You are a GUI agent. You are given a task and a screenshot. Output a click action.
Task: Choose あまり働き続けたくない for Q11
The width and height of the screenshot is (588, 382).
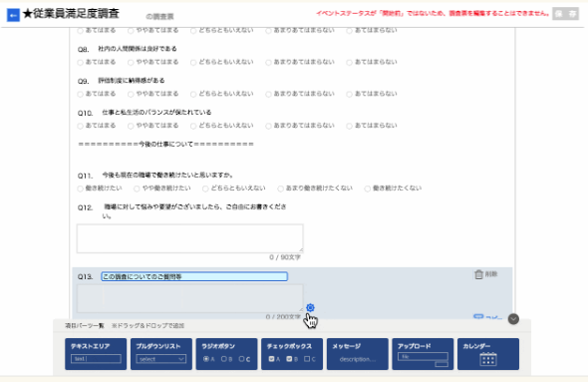[280, 189]
